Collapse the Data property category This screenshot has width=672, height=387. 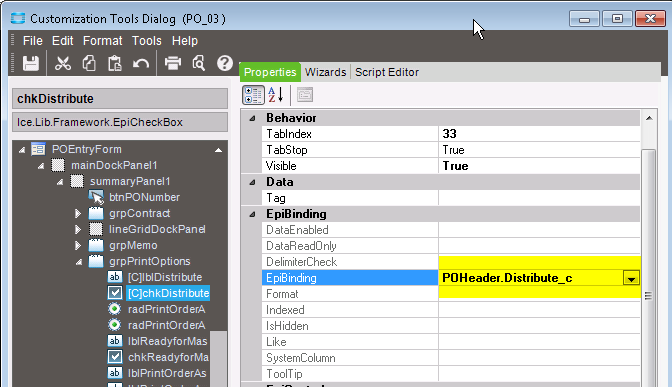252,183
